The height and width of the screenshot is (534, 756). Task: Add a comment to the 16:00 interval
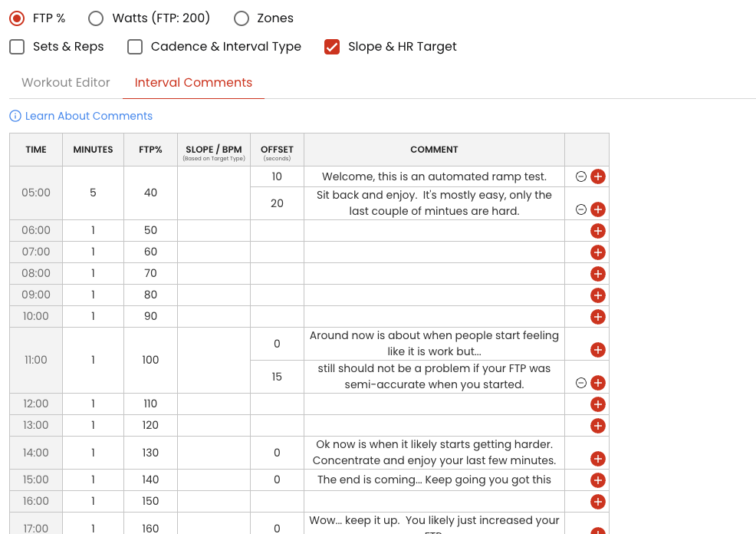[x=598, y=502]
